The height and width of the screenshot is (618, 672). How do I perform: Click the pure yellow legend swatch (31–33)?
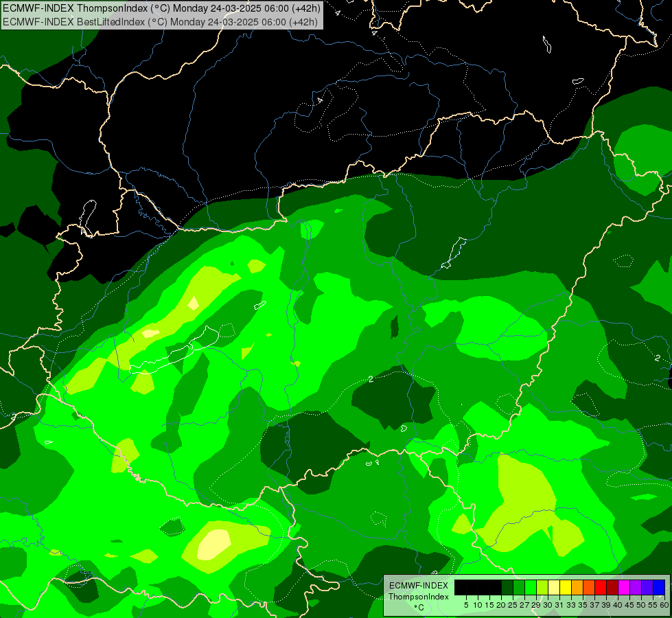pyautogui.click(x=566, y=588)
